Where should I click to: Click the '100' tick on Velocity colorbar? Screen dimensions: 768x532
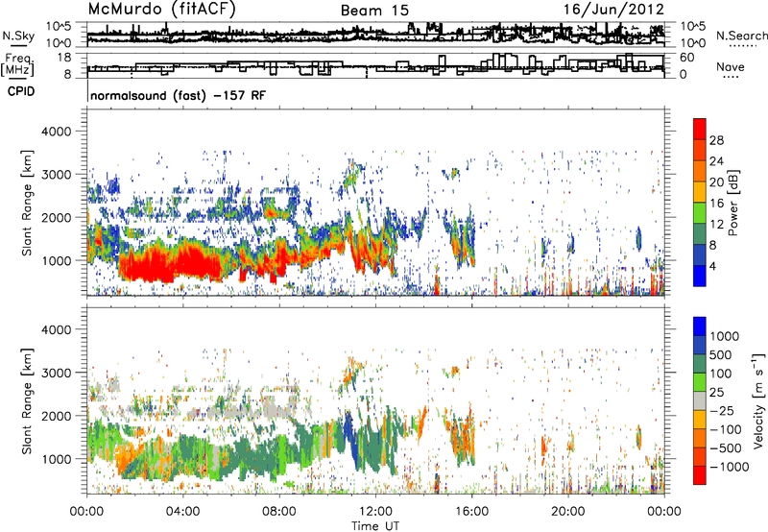point(721,374)
